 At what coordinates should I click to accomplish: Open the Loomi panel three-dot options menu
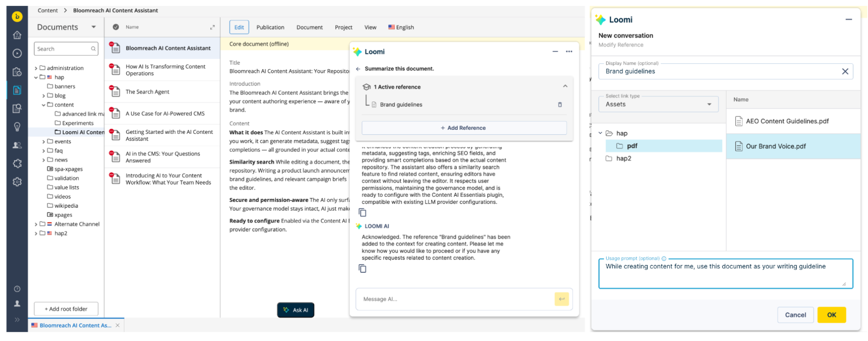tap(569, 52)
